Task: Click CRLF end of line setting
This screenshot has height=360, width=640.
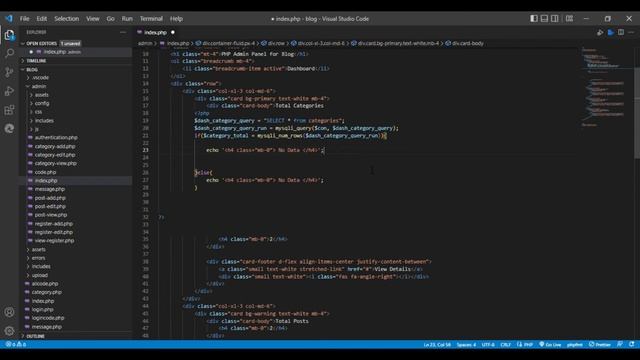Action: (505, 344)
